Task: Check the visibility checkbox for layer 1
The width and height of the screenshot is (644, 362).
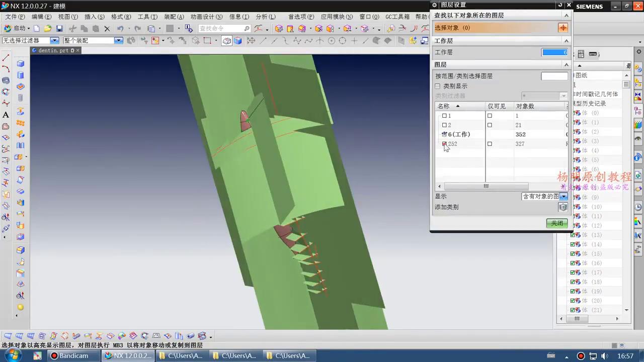Action: [x=444, y=116]
